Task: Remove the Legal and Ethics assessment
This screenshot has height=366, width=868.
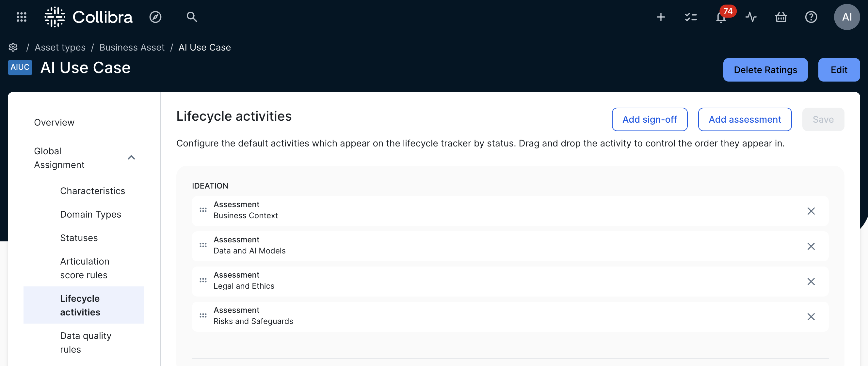Action: pyautogui.click(x=811, y=282)
